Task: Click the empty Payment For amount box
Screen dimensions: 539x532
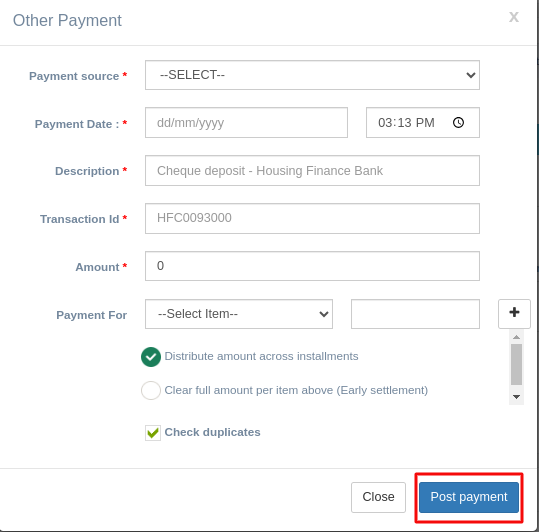Action: [415, 314]
